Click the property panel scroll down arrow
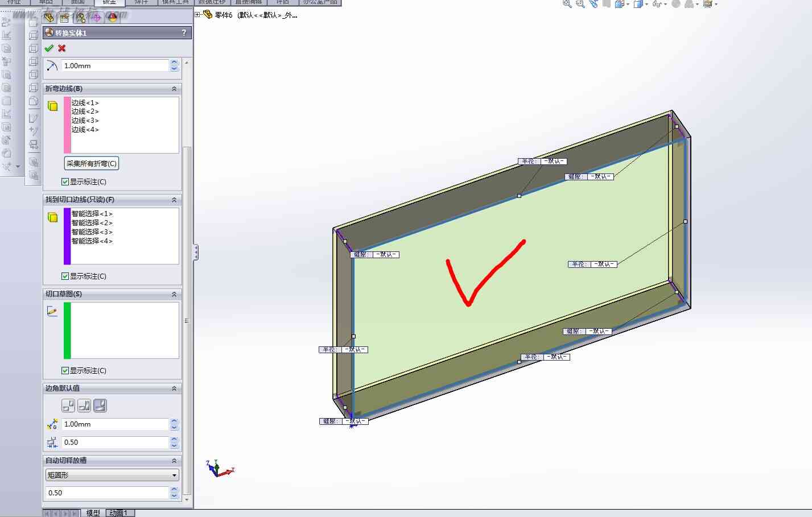 click(187, 500)
